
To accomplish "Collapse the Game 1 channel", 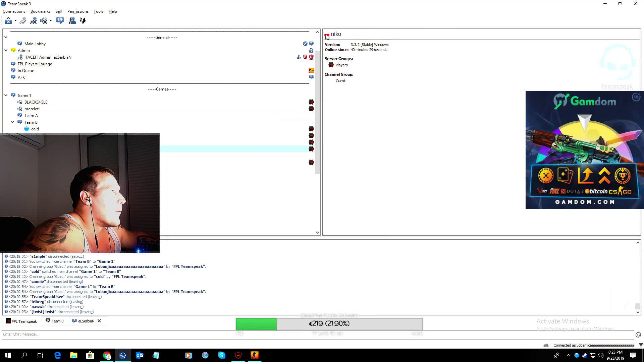I will click(6, 96).
